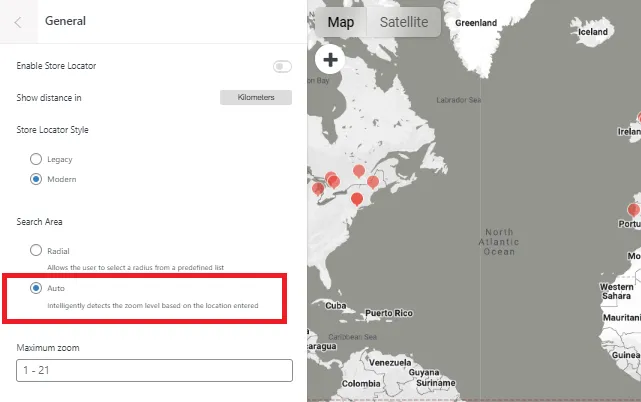641x402 pixels.
Task: Click the Maximum zoom input field
Action: click(x=154, y=370)
